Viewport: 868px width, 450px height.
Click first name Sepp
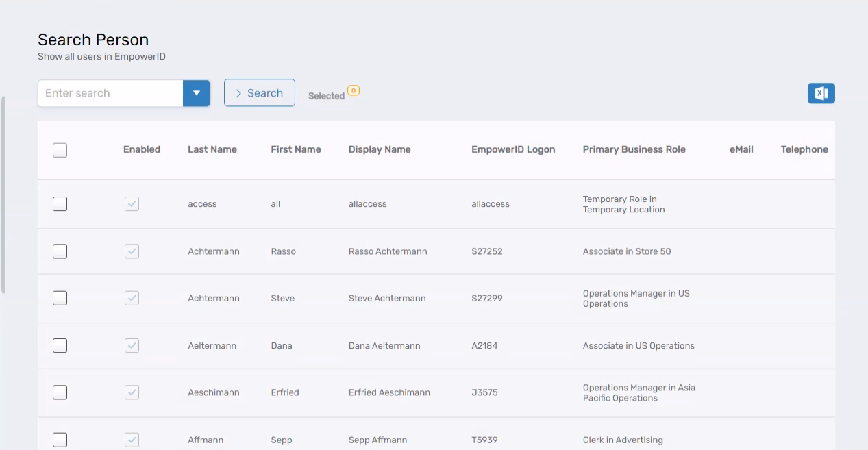(282, 440)
